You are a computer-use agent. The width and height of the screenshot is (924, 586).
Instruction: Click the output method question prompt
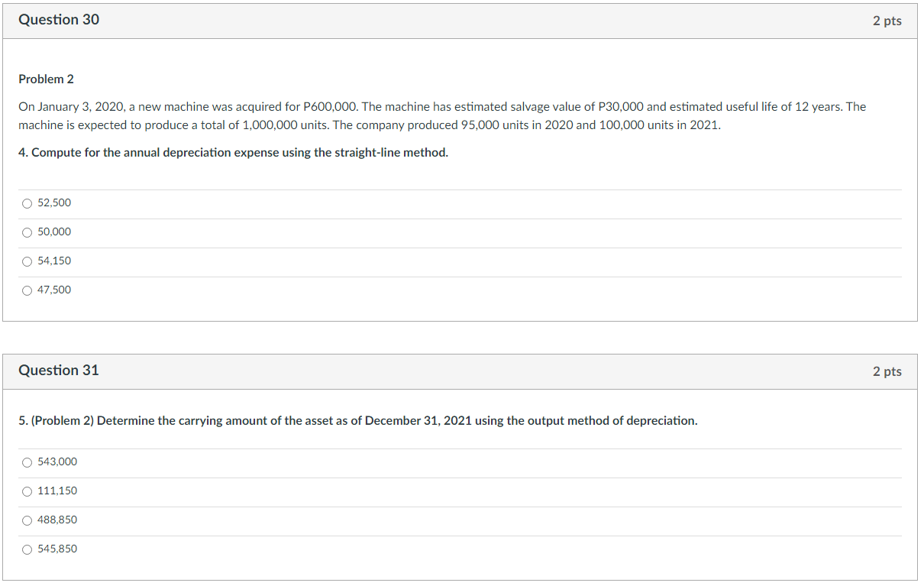tap(357, 421)
